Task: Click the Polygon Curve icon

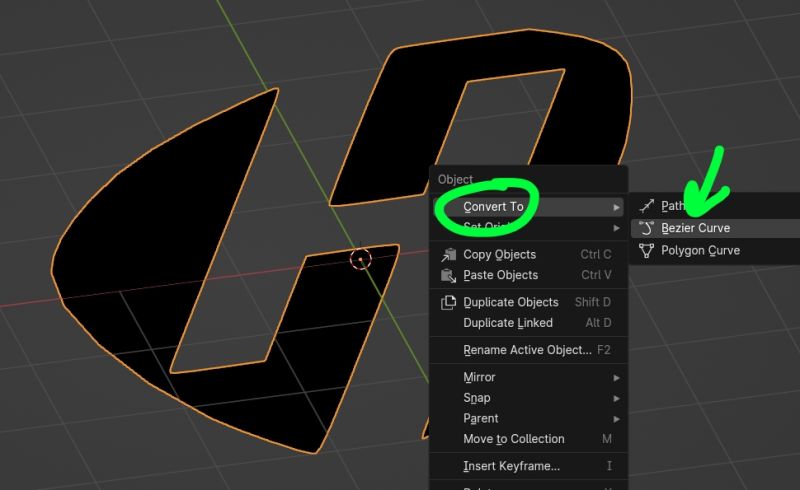Action: (646, 251)
